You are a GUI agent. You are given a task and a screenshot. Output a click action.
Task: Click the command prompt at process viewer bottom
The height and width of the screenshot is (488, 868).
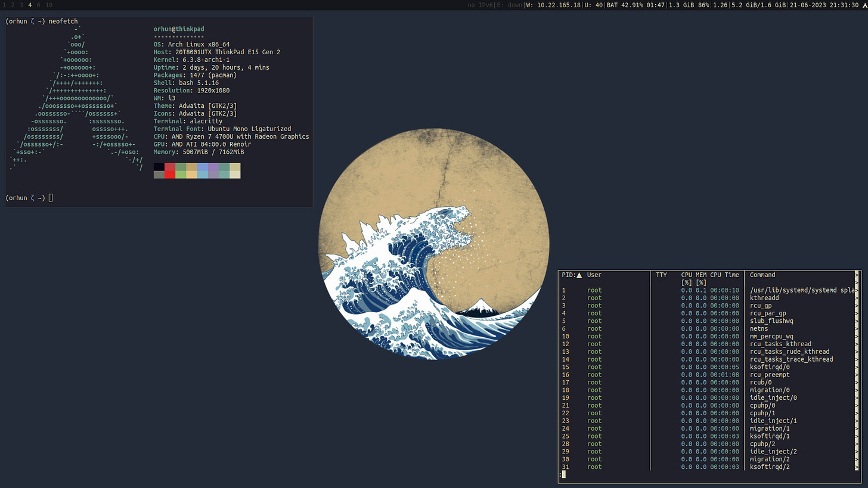(563, 475)
